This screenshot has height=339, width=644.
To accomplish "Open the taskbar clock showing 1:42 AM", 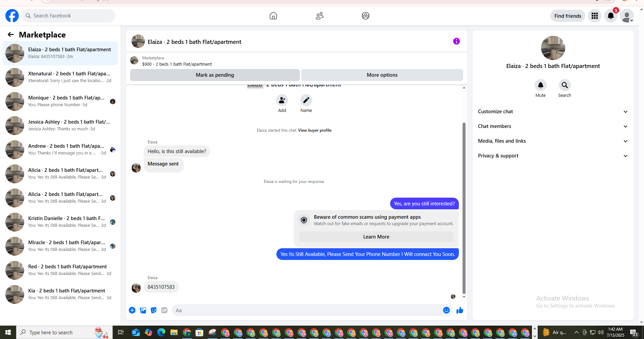I will pyautogui.click(x=615, y=332).
